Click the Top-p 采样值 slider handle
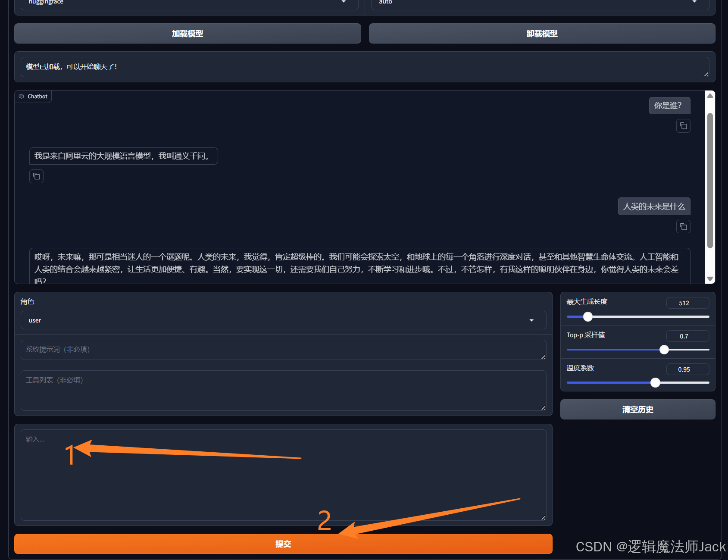 [664, 350]
